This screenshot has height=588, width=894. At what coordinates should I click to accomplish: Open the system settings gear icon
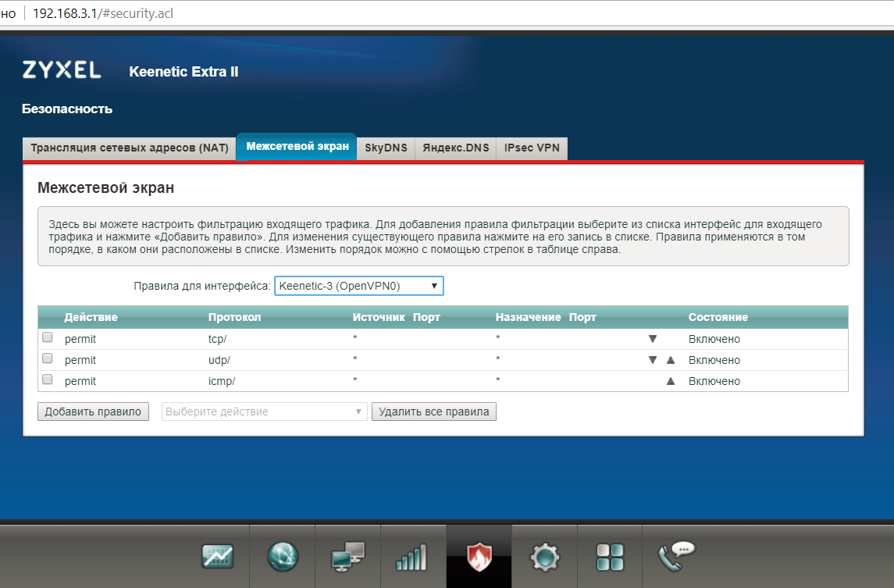(x=544, y=557)
